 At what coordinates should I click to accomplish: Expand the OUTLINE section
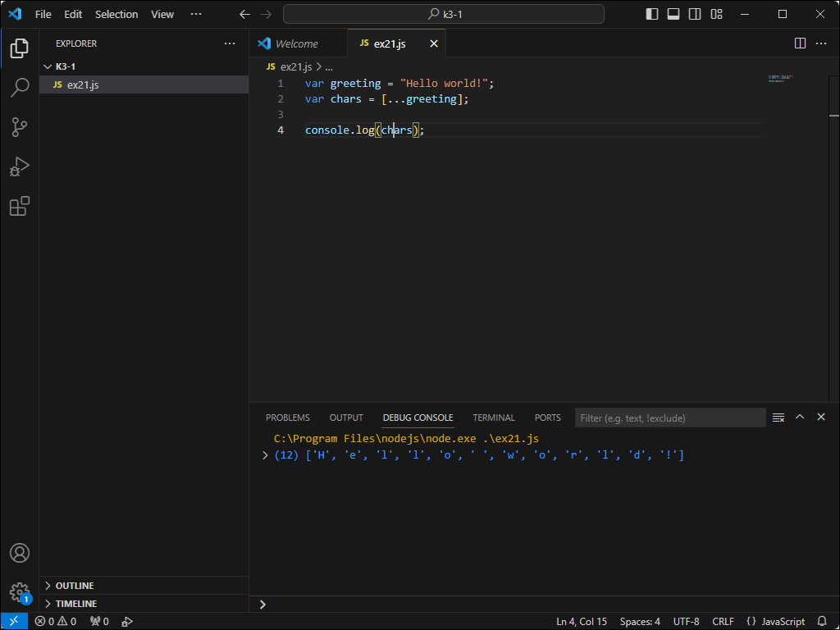click(144, 586)
